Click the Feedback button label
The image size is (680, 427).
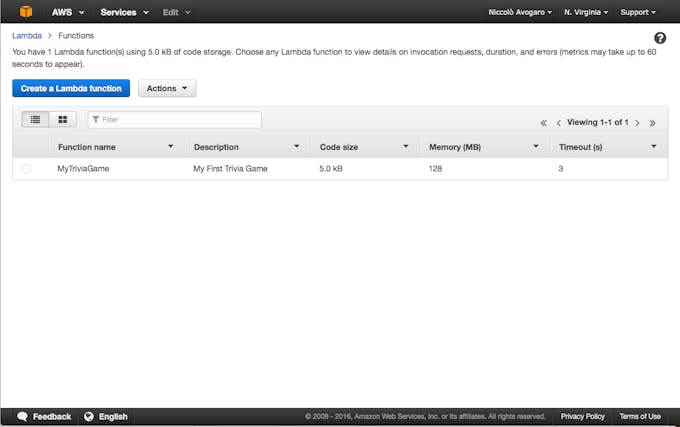52,417
